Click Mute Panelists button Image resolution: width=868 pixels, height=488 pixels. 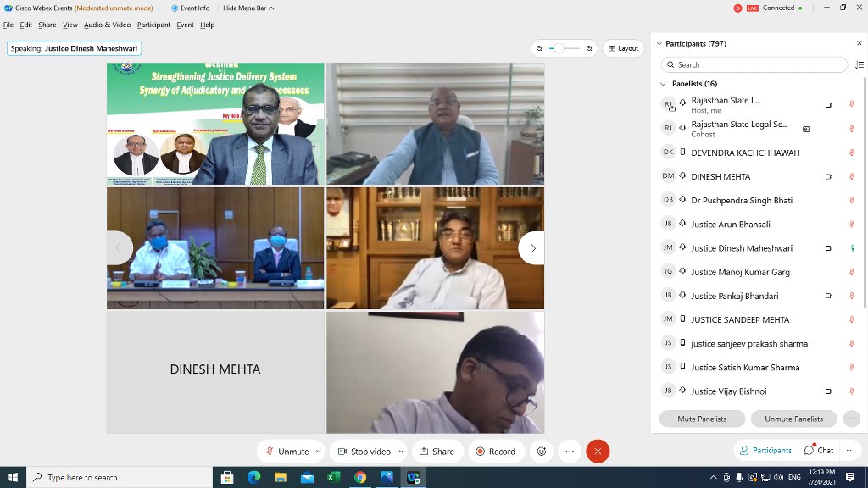(702, 419)
